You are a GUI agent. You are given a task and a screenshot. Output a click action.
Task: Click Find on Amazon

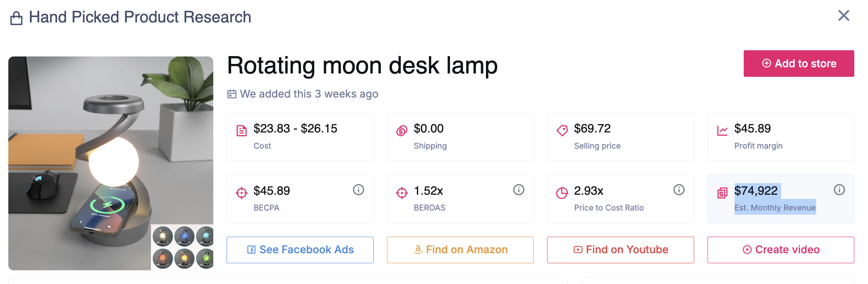tap(460, 250)
